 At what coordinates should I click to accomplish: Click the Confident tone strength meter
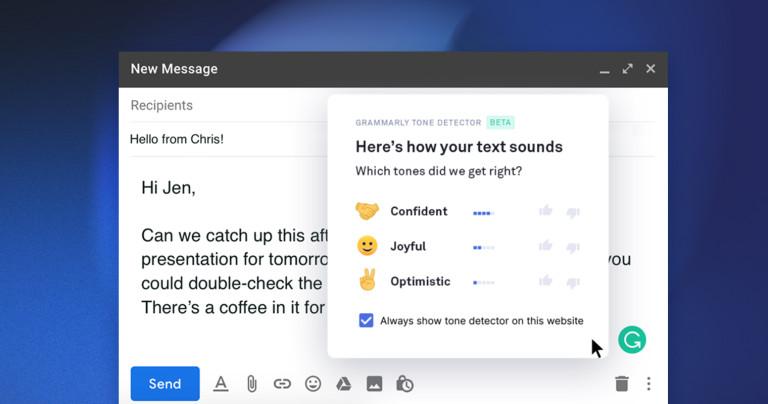pos(484,213)
